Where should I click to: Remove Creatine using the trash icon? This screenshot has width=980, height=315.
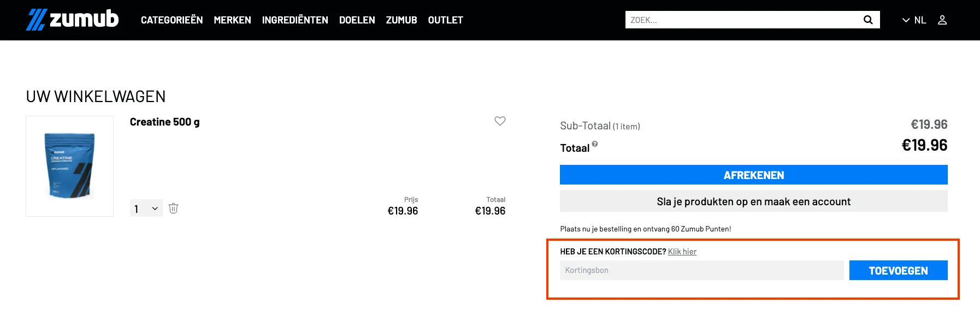[x=174, y=208]
